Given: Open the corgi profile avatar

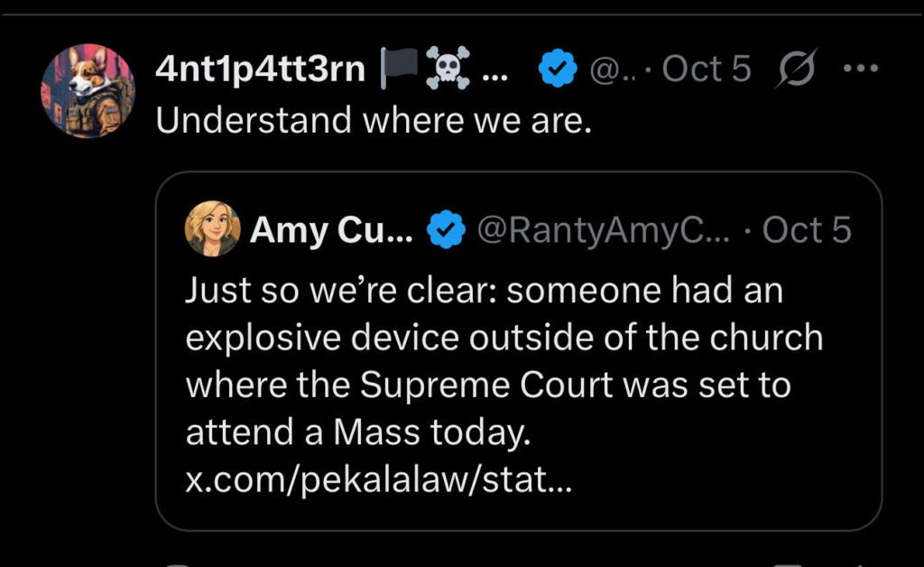Looking at the screenshot, I should click(88, 91).
